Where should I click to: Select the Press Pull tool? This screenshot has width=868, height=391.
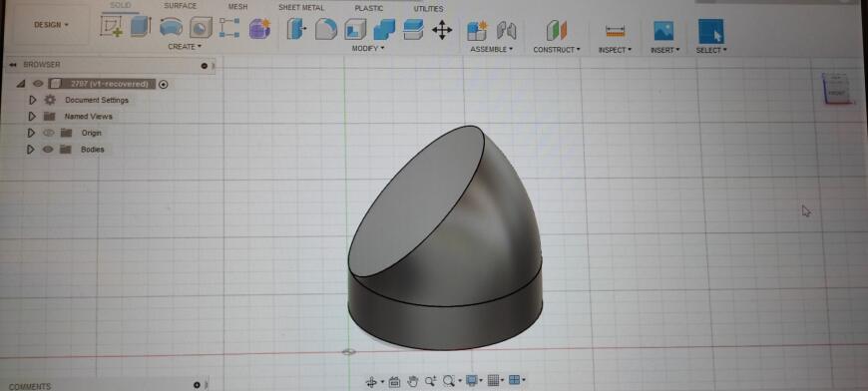296,29
